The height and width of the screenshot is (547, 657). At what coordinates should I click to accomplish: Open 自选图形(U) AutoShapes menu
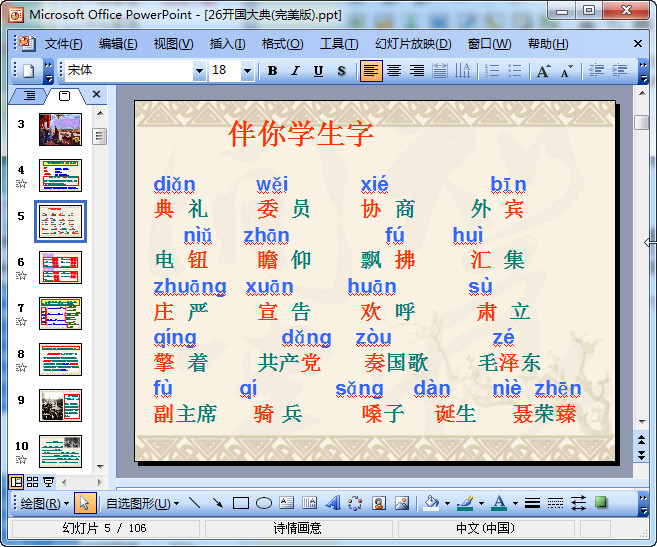pos(142,503)
